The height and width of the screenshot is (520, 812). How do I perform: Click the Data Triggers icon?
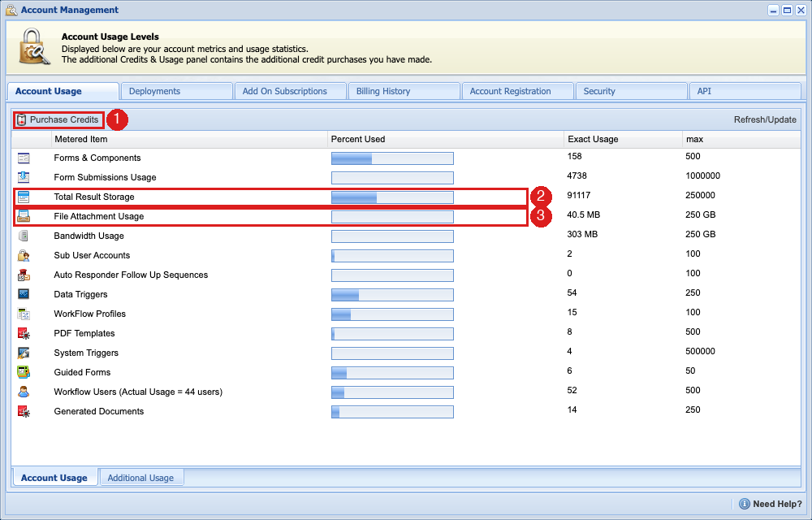(x=24, y=294)
